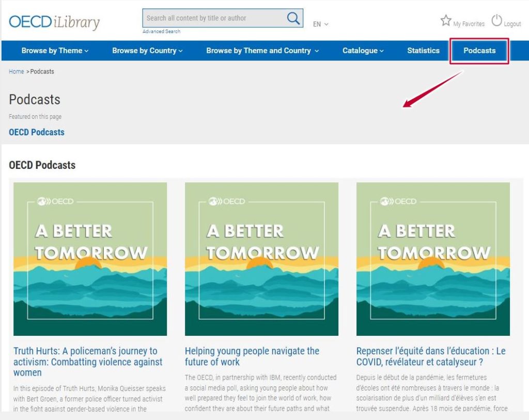529x420 pixels.
Task: Click the Truth Hurts episode cover image
Action: coord(90,259)
